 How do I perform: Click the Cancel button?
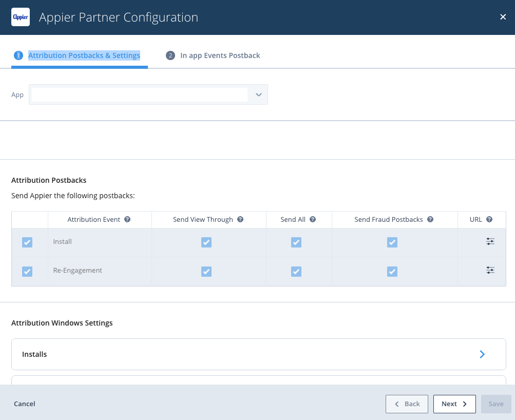click(x=25, y=404)
